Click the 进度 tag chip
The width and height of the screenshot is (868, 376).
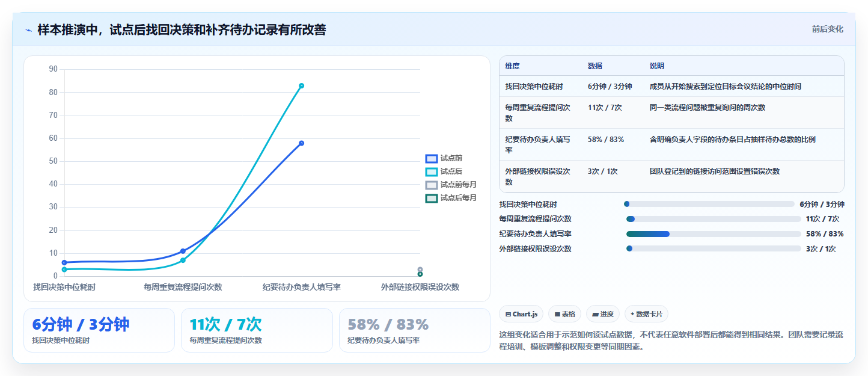602,314
